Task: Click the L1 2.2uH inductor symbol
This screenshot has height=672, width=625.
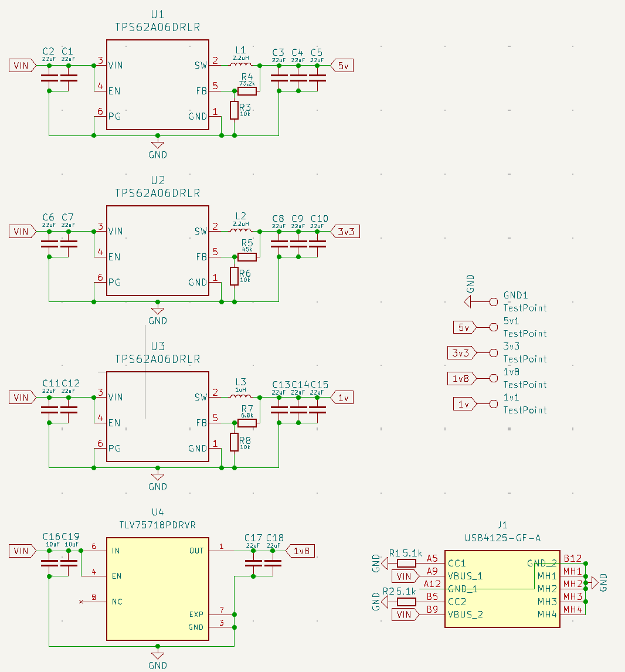Action: coord(241,65)
